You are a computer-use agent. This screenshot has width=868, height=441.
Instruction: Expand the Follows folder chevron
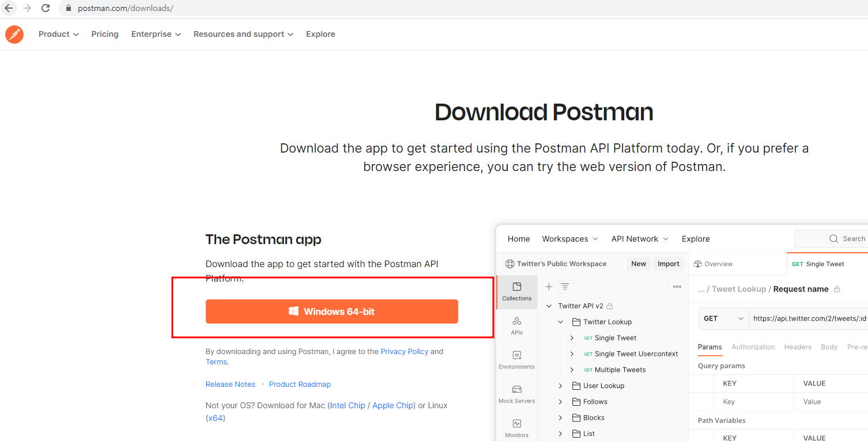pos(560,402)
